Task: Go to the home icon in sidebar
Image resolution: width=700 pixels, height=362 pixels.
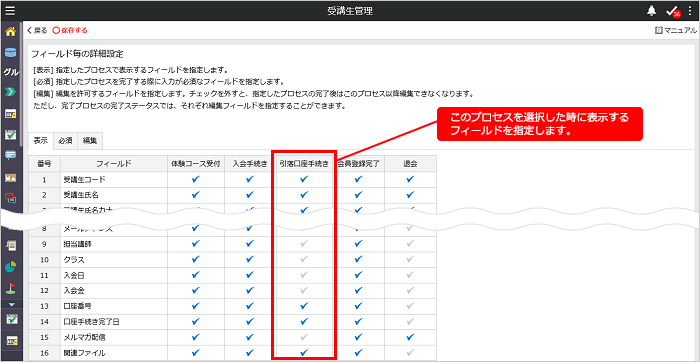Action: (x=10, y=31)
